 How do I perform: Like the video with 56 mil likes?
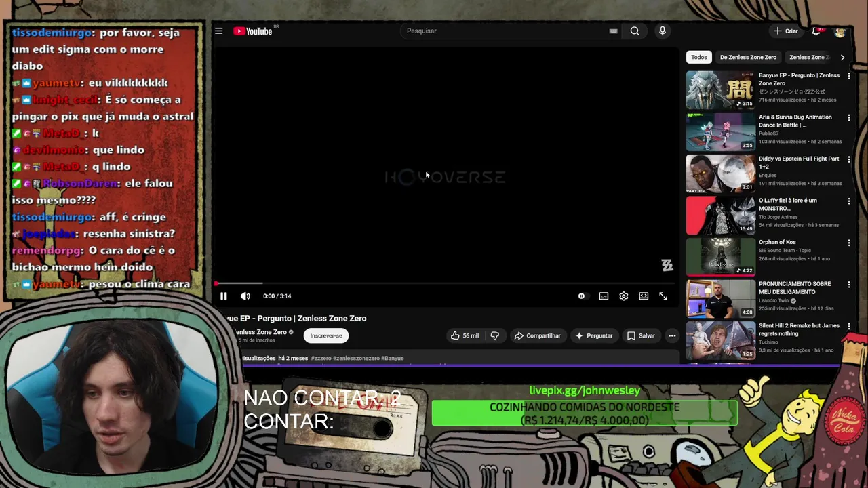click(465, 335)
